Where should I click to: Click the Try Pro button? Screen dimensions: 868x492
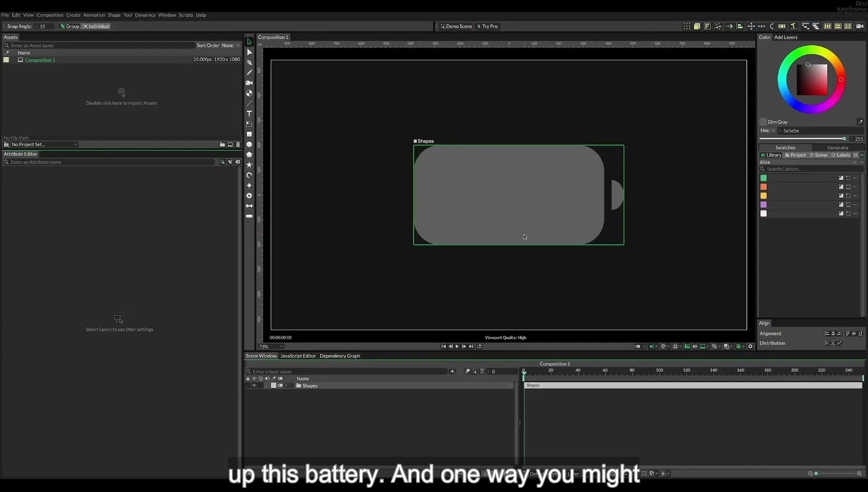(487, 26)
